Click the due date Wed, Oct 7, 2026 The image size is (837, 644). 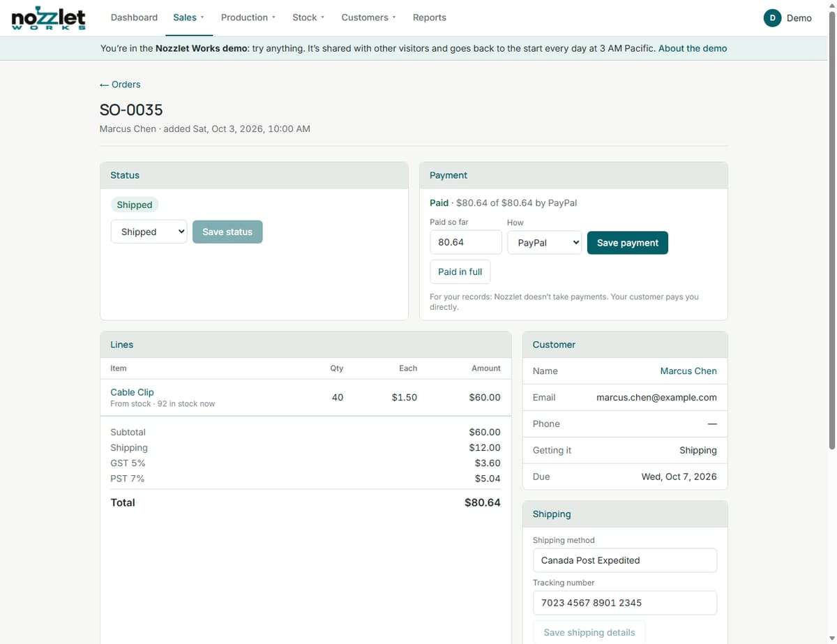pos(679,477)
